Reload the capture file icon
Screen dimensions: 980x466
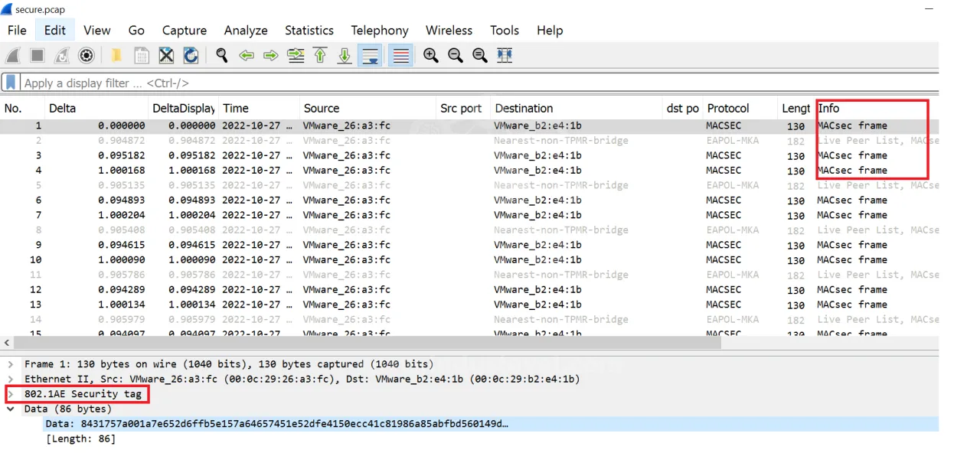pos(191,55)
